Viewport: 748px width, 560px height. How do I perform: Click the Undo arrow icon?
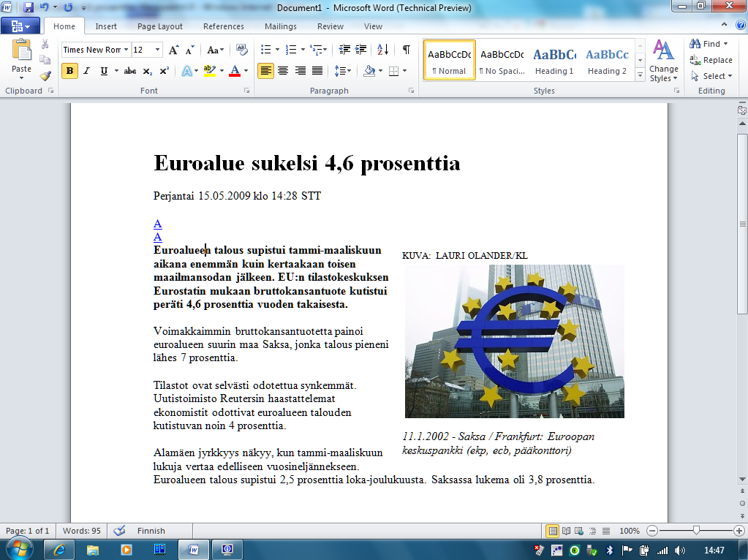[x=44, y=7]
